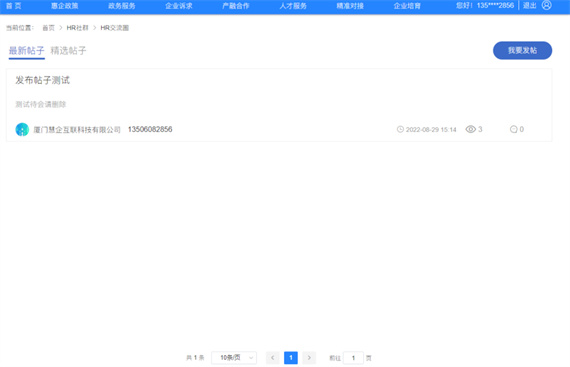570x367 pixels.
Task: Select page 1 in pagination
Action: [291, 358]
